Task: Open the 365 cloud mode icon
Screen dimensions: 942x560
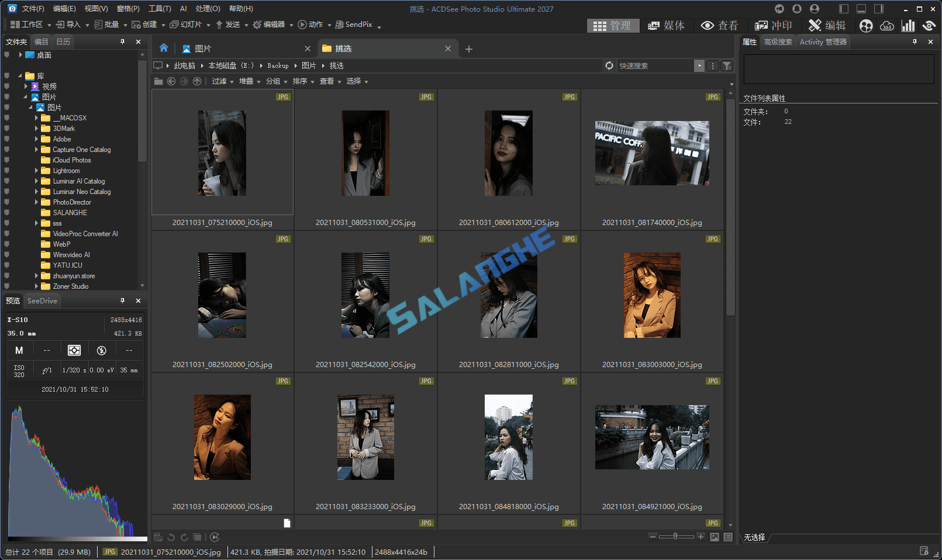Action: [887, 26]
